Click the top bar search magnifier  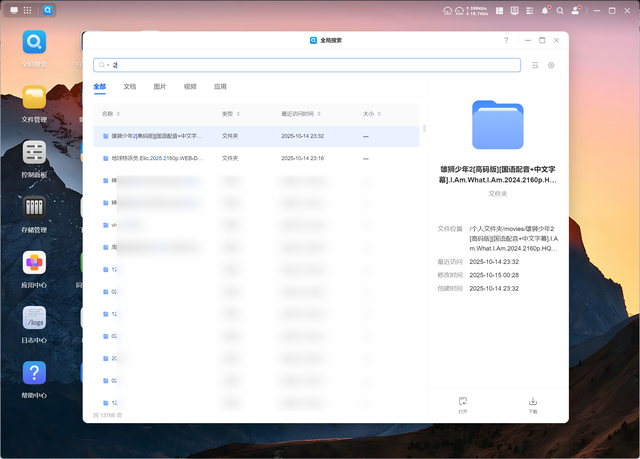point(560,11)
